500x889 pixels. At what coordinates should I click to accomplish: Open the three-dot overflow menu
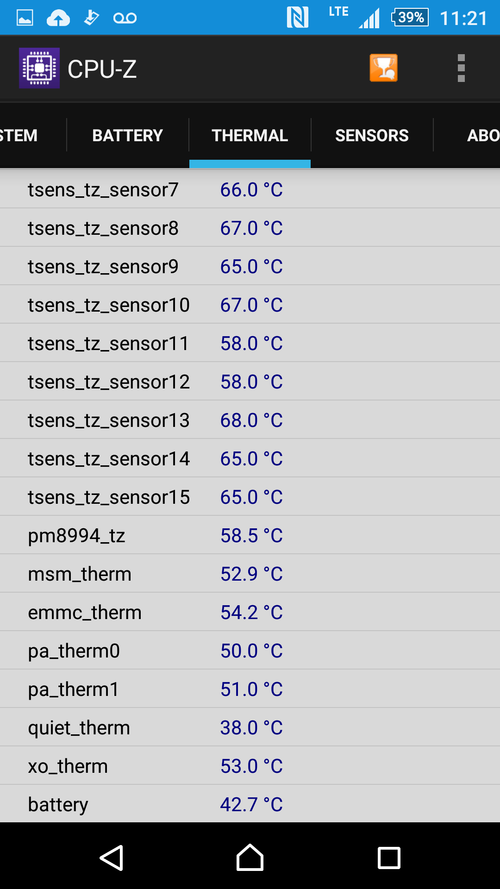[461, 68]
